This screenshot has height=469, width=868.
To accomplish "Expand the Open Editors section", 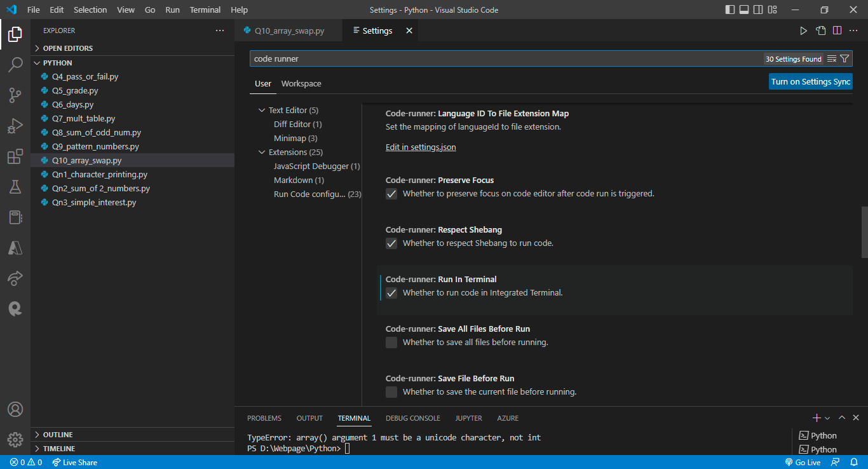I will [132, 48].
